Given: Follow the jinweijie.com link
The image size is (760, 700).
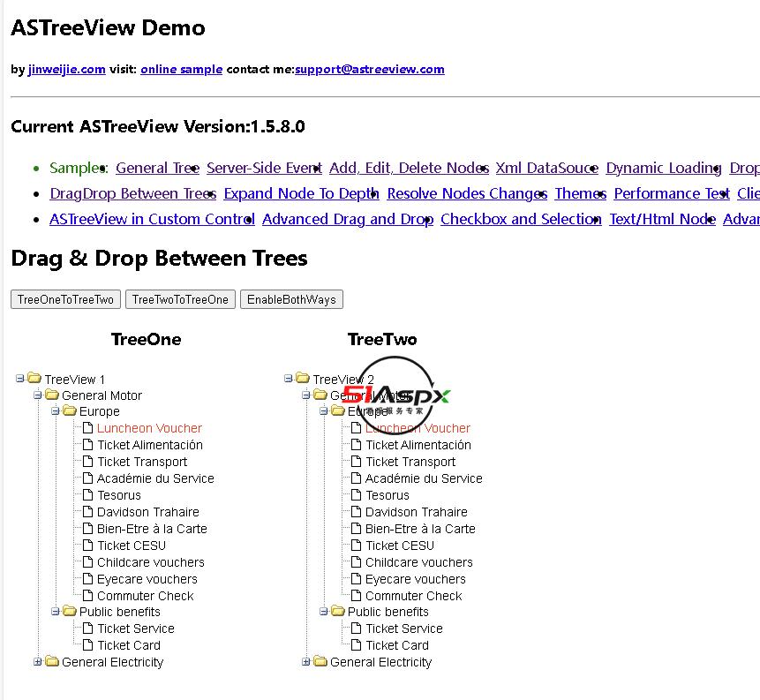Looking at the screenshot, I should 67,70.
